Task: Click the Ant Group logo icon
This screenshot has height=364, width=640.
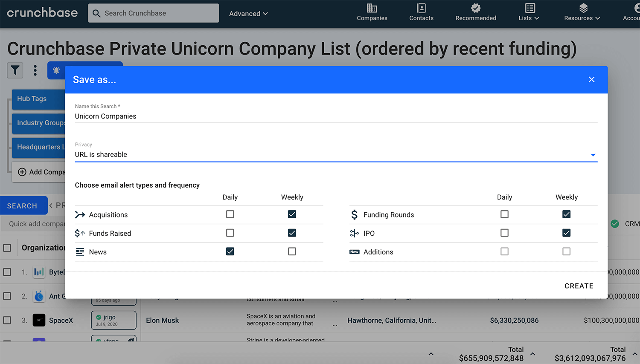Action: (x=39, y=296)
